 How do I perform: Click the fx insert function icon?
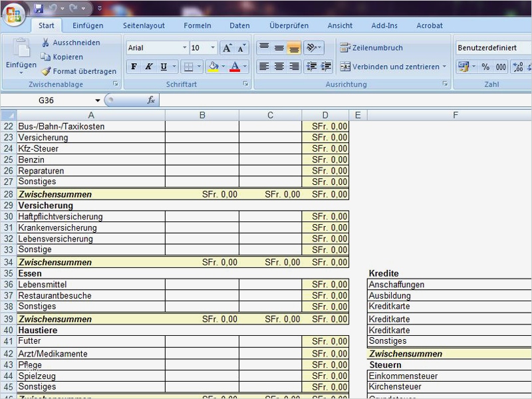pyautogui.click(x=151, y=100)
